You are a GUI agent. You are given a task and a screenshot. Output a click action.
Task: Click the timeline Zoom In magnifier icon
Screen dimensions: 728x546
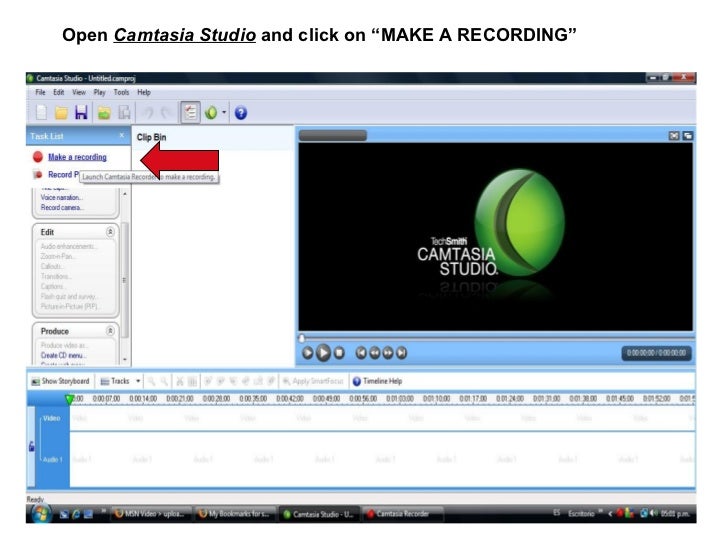[151, 381]
